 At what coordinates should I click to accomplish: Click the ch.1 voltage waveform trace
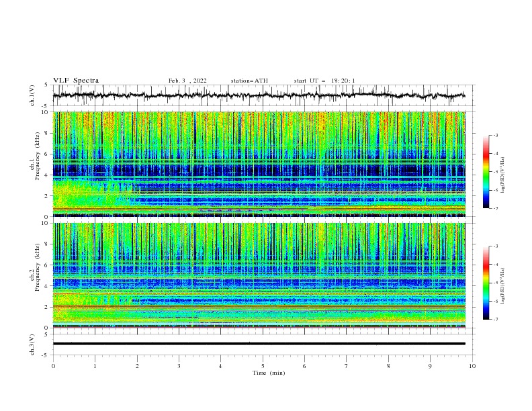(259, 95)
